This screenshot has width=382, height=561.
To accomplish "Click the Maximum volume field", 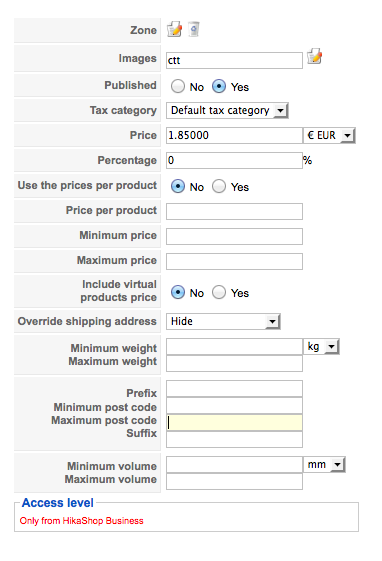I will (x=234, y=481).
